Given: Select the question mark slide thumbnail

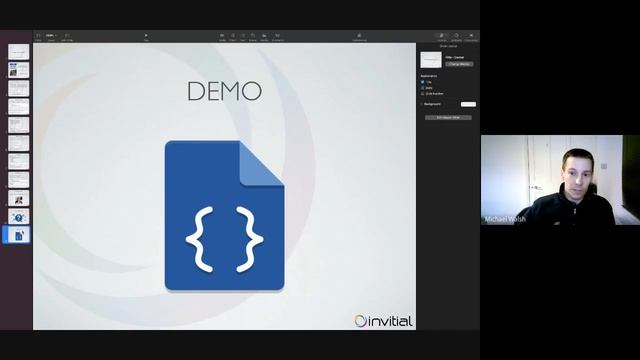Looking at the screenshot, I should pyautogui.click(x=19, y=216).
